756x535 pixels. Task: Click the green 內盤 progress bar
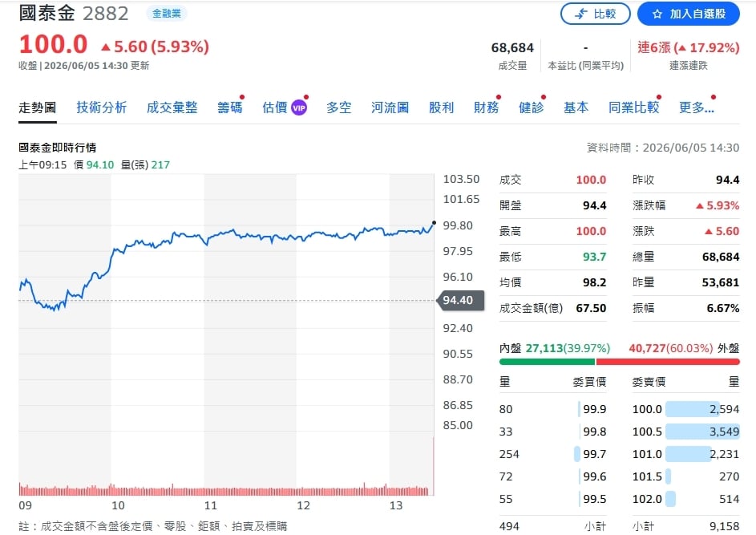[x=548, y=362]
